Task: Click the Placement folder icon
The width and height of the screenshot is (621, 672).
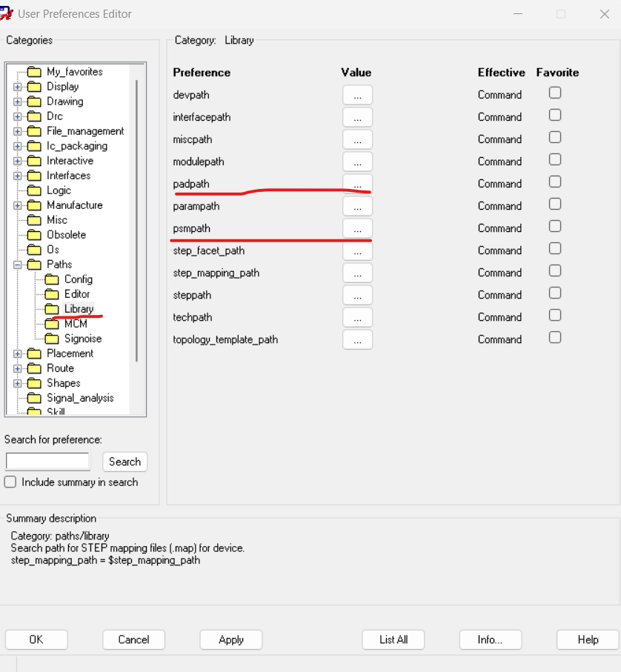Action: pos(34,353)
